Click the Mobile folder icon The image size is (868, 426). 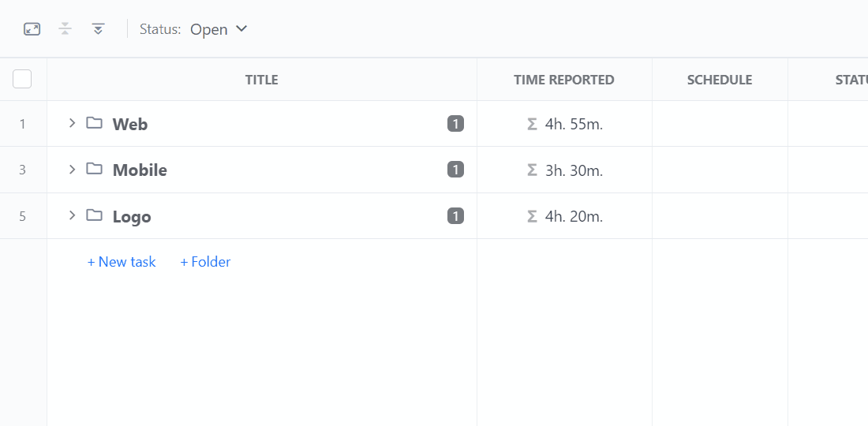94,169
